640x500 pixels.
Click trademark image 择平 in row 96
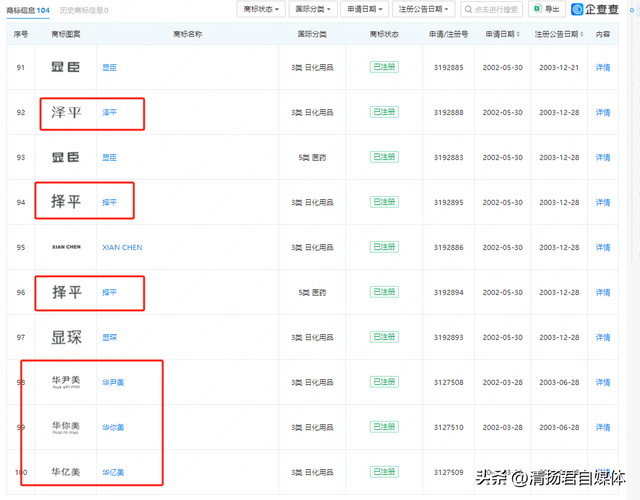[67, 292]
